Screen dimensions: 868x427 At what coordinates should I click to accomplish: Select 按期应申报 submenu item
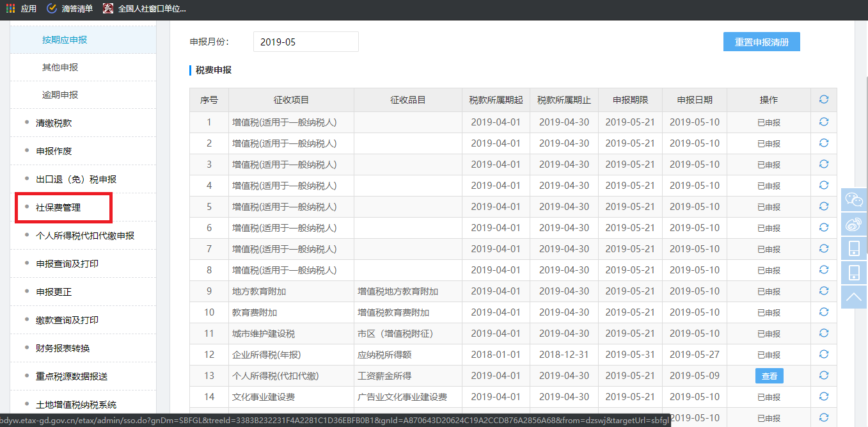click(65, 40)
